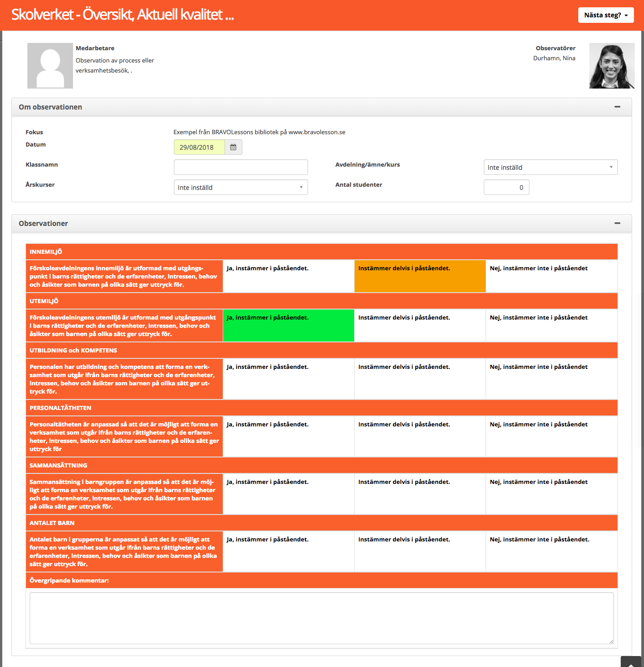Select 'Instämmer delvis' for Utbildning och kompetens
The image size is (644, 667).
click(420, 379)
